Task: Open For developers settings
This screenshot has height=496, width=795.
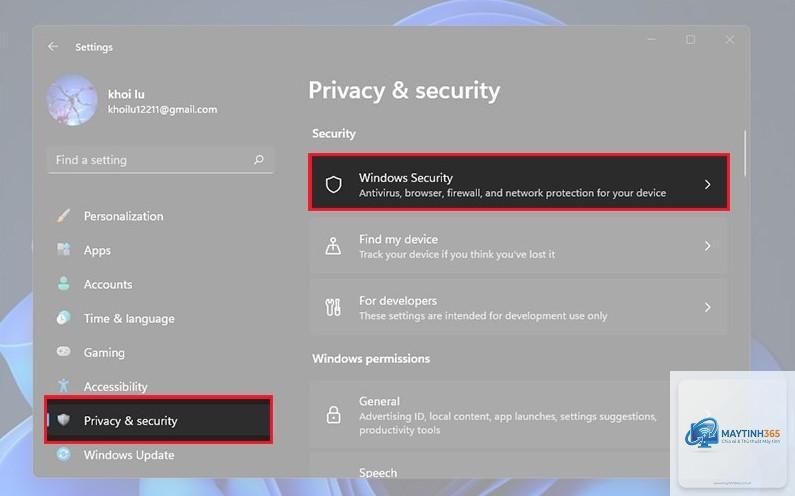Action: point(519,307)
